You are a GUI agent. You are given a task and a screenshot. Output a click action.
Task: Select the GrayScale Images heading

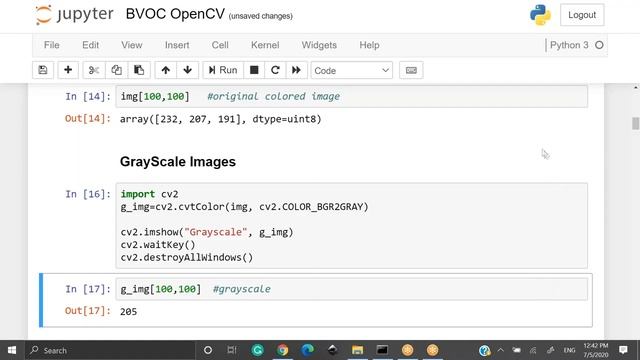pos(178,162)
